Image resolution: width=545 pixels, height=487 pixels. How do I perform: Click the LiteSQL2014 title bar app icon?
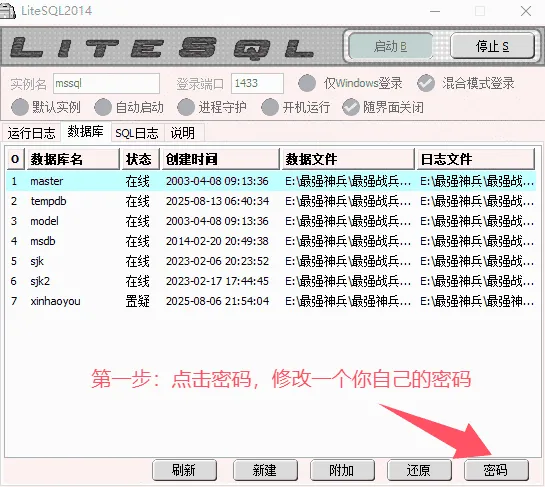pyautogui.click(x=7, y=11)
